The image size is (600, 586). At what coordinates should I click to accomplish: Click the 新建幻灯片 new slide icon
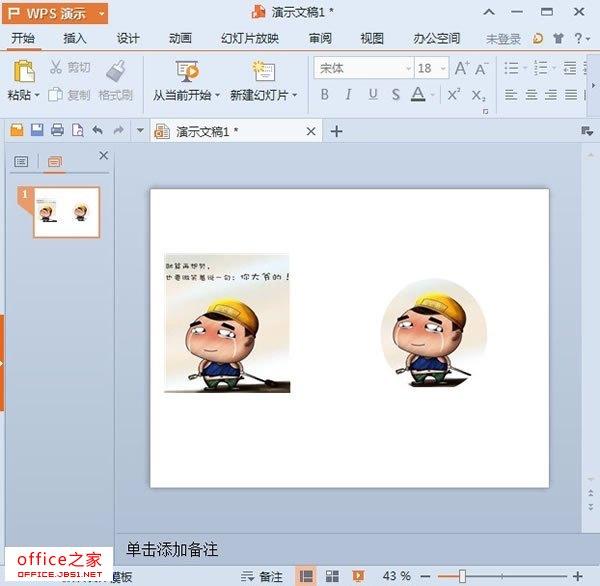click(x=264, y=71)
